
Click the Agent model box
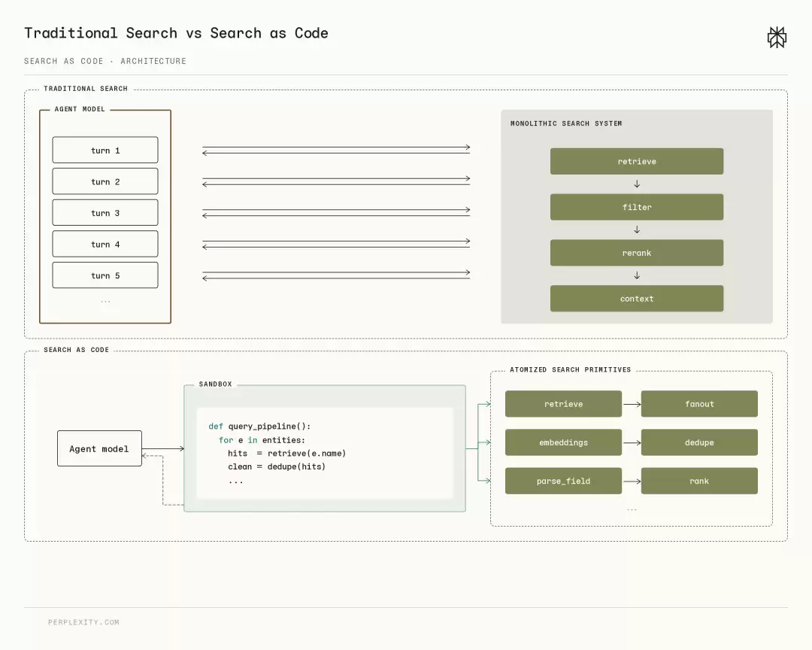pos(99,448)
